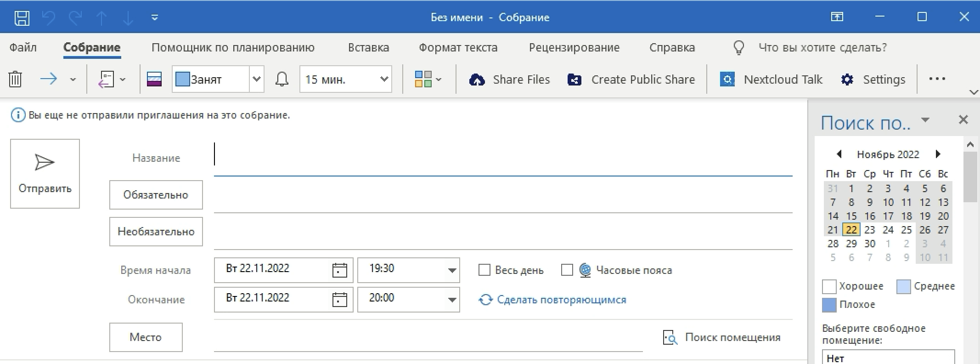This screenshot has width=980, height=364.
Task: Click the reminder bell icon
Action: click(x=282, y=79)
